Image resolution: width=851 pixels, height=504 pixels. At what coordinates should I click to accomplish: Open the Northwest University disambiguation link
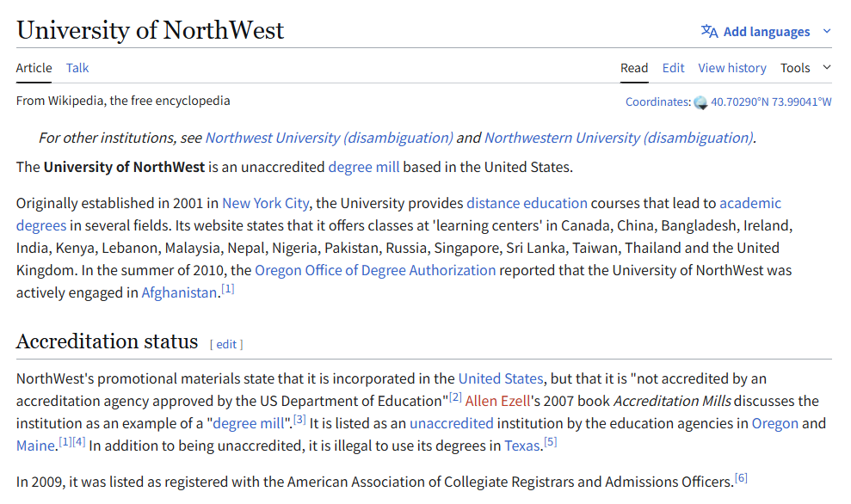(330, 138)
